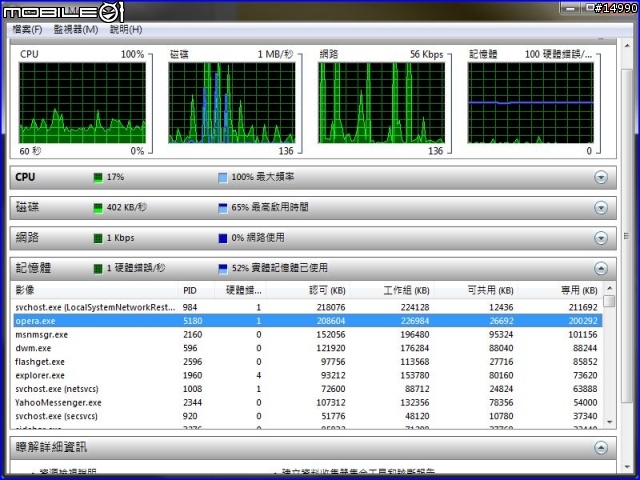Click the process list scroll-down arrow

610,422
